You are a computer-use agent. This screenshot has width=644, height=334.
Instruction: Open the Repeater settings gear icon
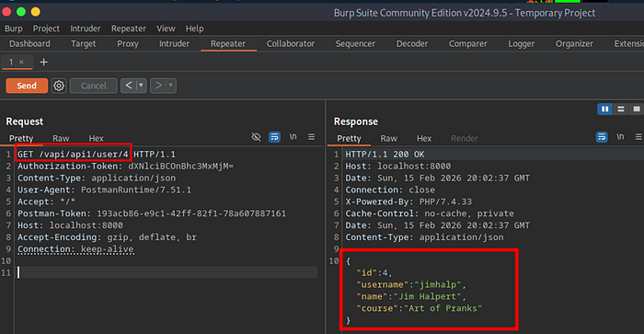[59, 86]
